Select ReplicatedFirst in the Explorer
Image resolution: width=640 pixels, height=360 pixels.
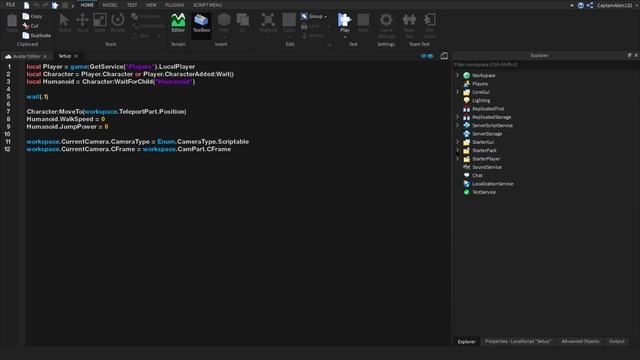pyautogui.click(x=488, y=109)
